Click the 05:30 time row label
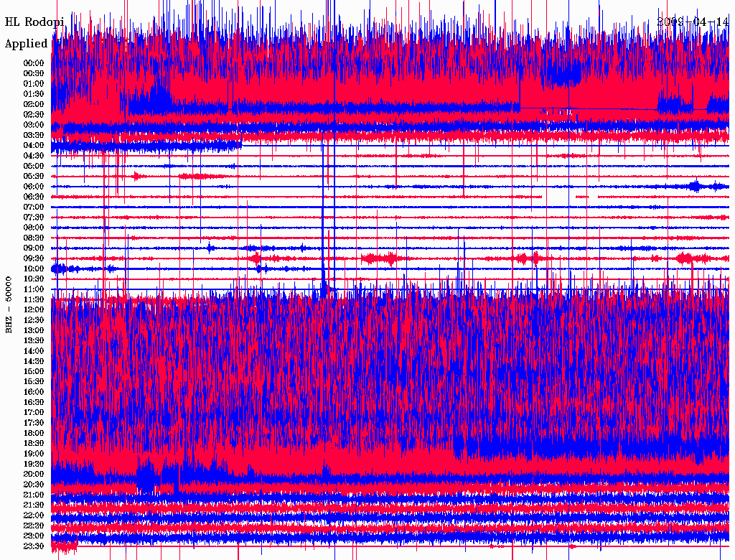This screenshot has width=735, height=560. [34, 176]
